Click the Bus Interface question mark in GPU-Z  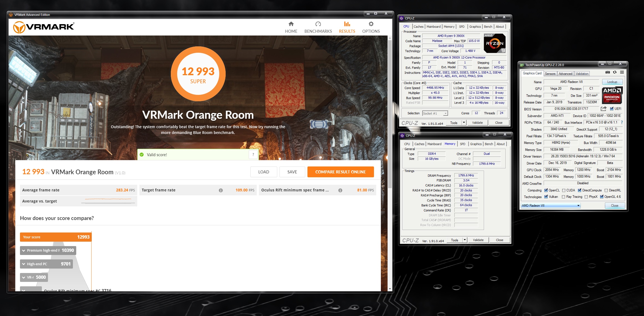(622, 122)
